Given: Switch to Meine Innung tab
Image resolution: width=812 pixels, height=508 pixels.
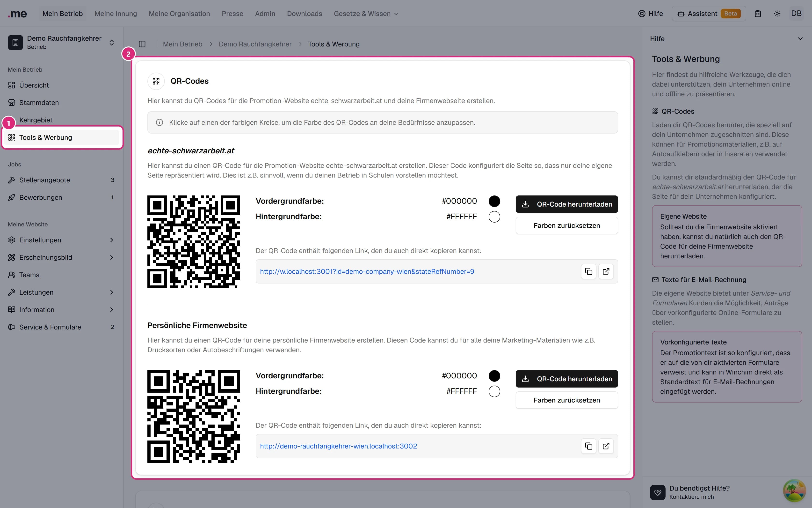Looking at the screenshot, I should 116,14.
